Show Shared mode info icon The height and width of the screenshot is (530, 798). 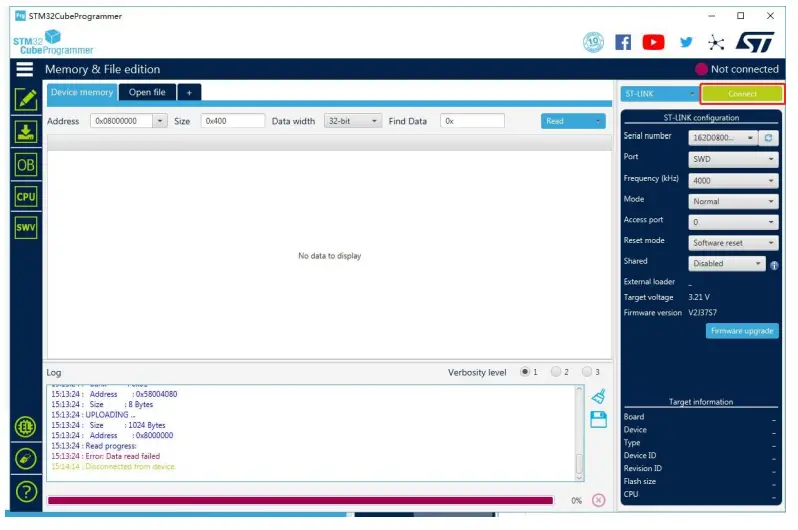(x=774, y=265)
